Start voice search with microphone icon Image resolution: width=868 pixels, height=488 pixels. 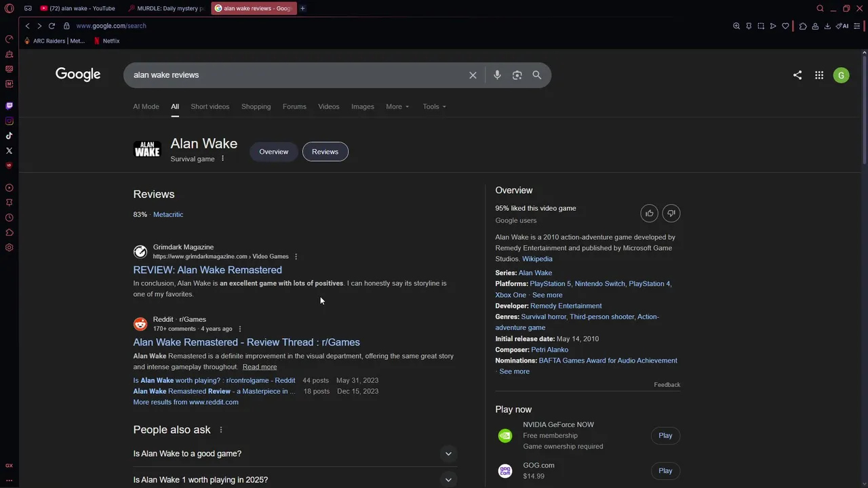pyautogui.click(x=497, y=75)
